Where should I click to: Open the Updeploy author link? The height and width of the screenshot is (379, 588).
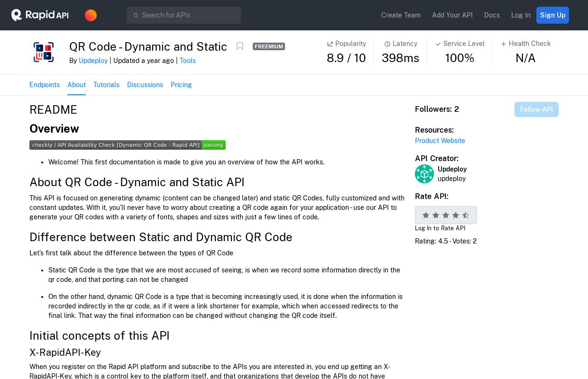pyautogui.click(x=93, y=61)
